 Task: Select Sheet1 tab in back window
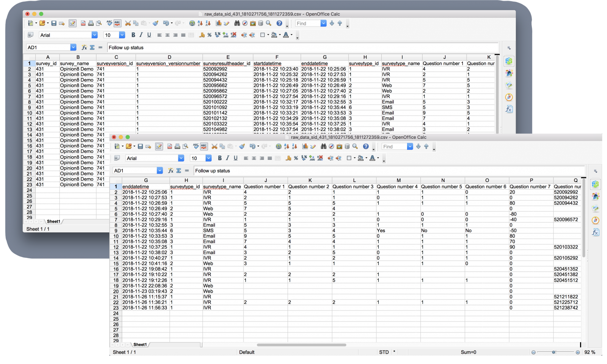(x=53, y=222)
